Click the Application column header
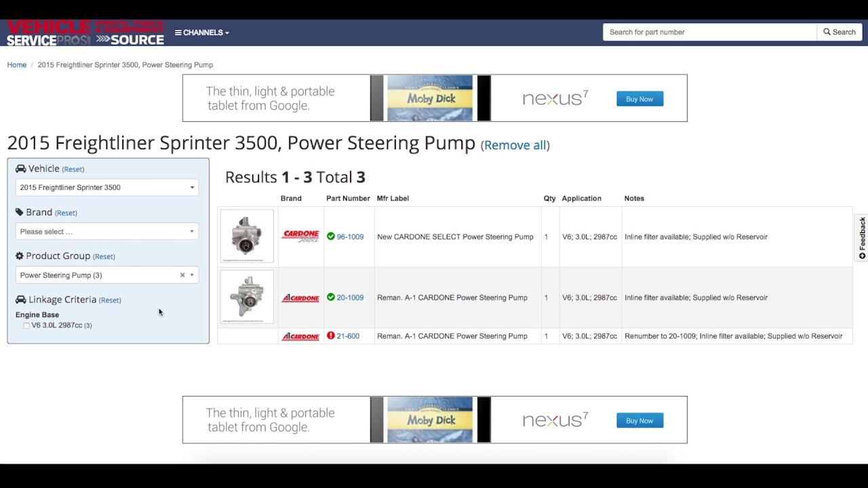Screen dimensions: 868x488 click(582, 199)
